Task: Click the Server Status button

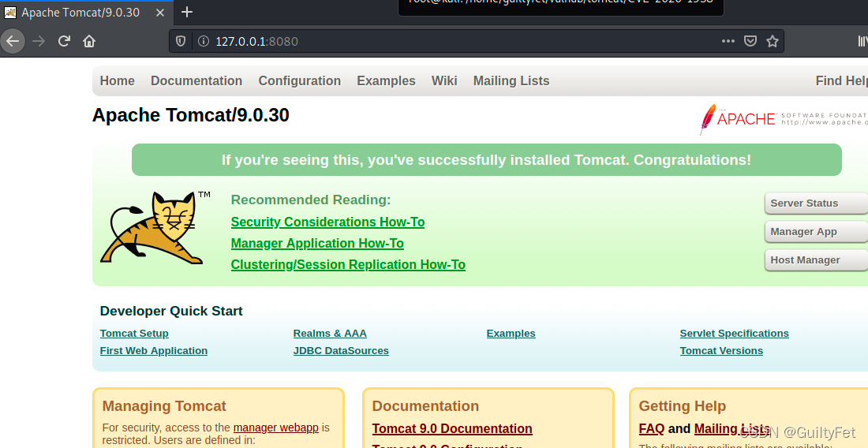Action: [816, 203]
